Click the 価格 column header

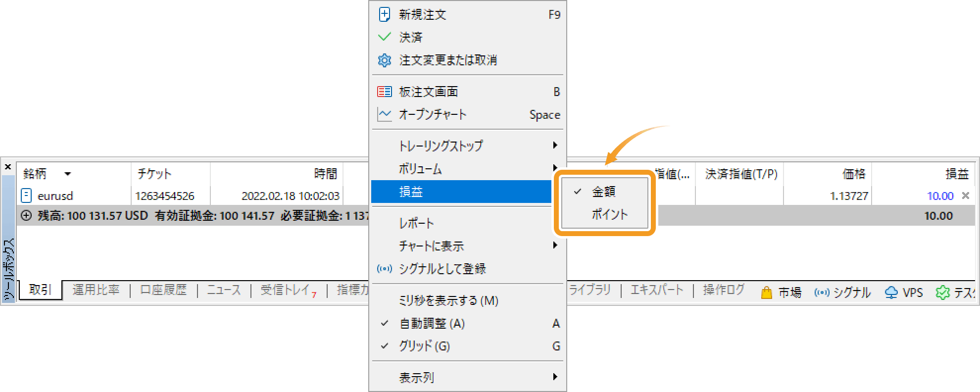tap(828, 174)
